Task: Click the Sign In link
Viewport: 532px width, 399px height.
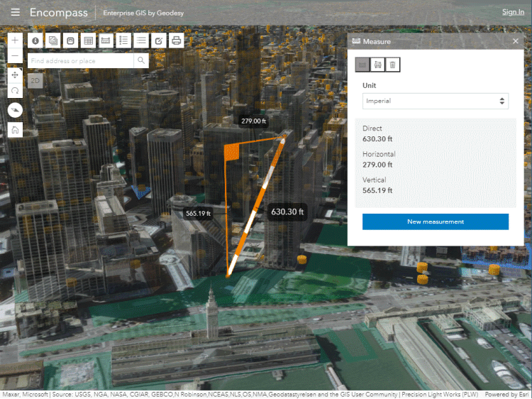Action: pos(513,12)
